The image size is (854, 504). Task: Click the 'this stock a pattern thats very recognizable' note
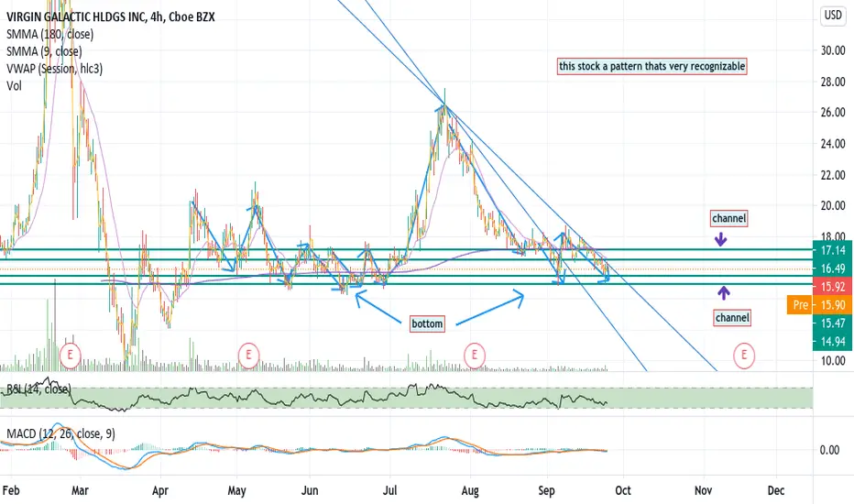coord(651,67)
